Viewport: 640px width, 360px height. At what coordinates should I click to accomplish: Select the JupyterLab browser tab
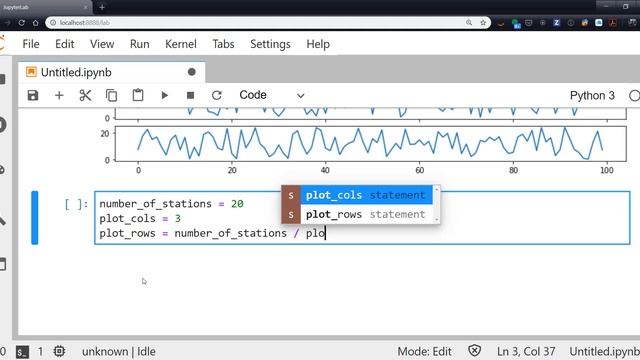46,7
